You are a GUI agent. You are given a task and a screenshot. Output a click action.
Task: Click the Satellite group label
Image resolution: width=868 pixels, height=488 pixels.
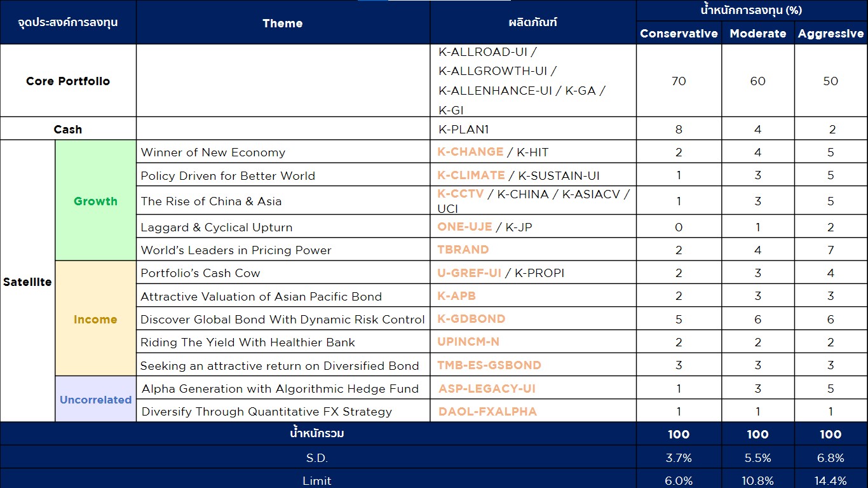[x=27, y=281]
